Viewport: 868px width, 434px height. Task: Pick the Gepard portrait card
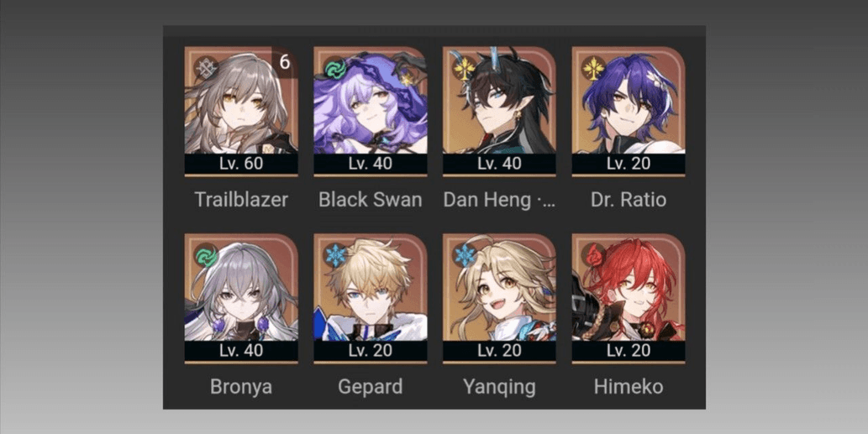point(371,299)
